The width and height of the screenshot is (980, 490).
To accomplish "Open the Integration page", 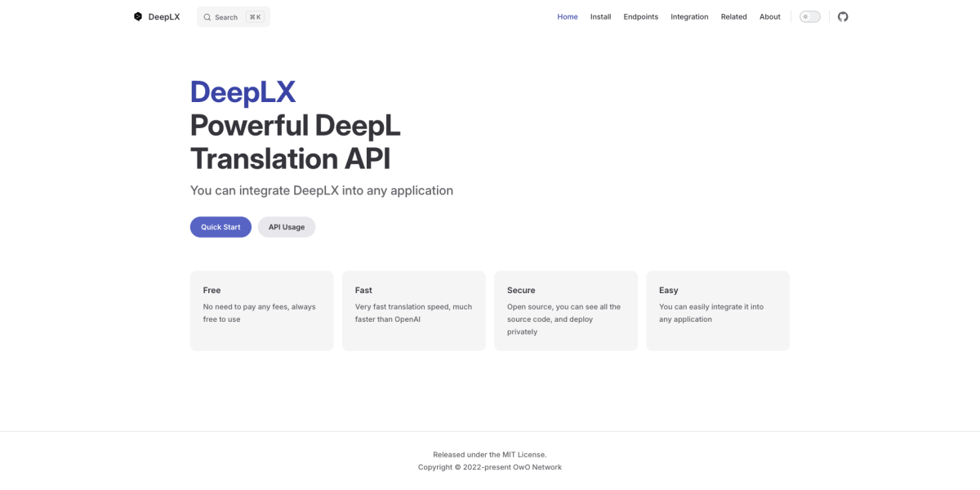I will [689, 16].
